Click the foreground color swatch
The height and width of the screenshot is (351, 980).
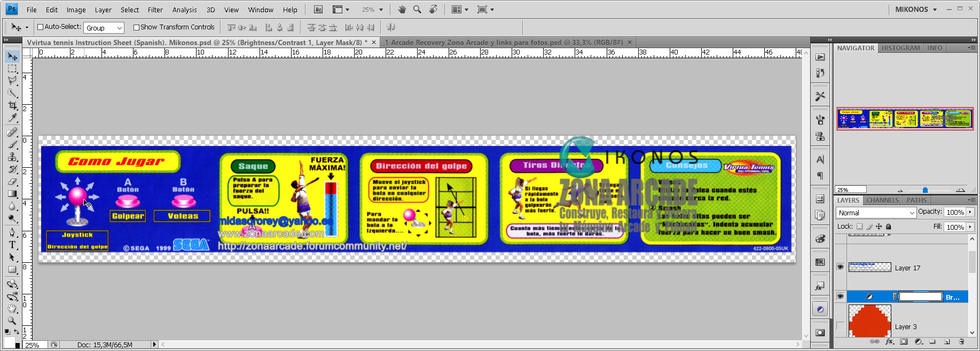click(x=10, y=342)
